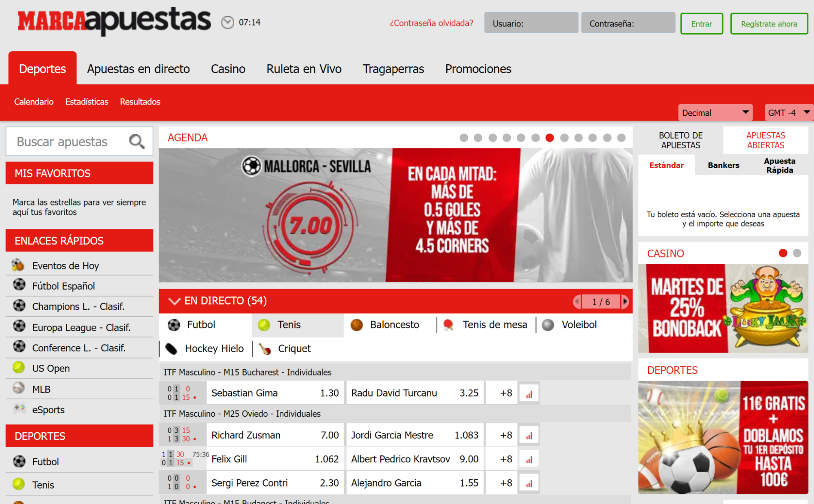Select the last Agenda carousel dot
814x504 pixels.
click(621, 138)
